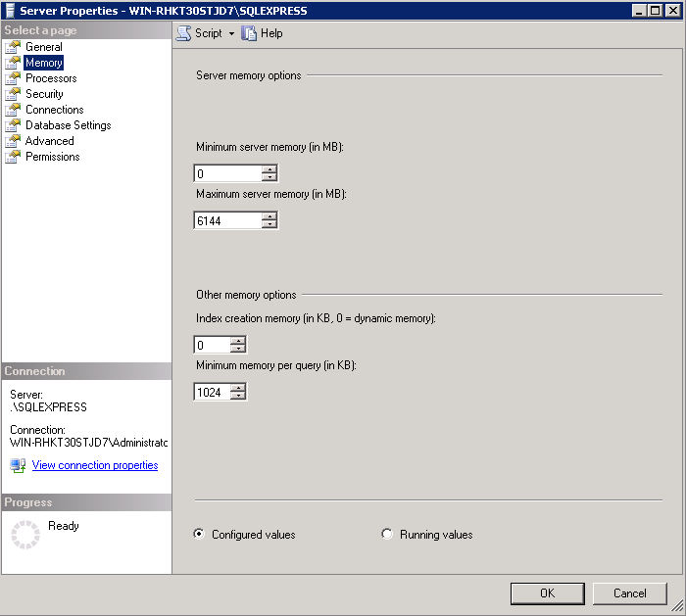The image size is (686, 616).
Task: Open View connection properties link
Action: pyautogui.click(x=95, y=465)
